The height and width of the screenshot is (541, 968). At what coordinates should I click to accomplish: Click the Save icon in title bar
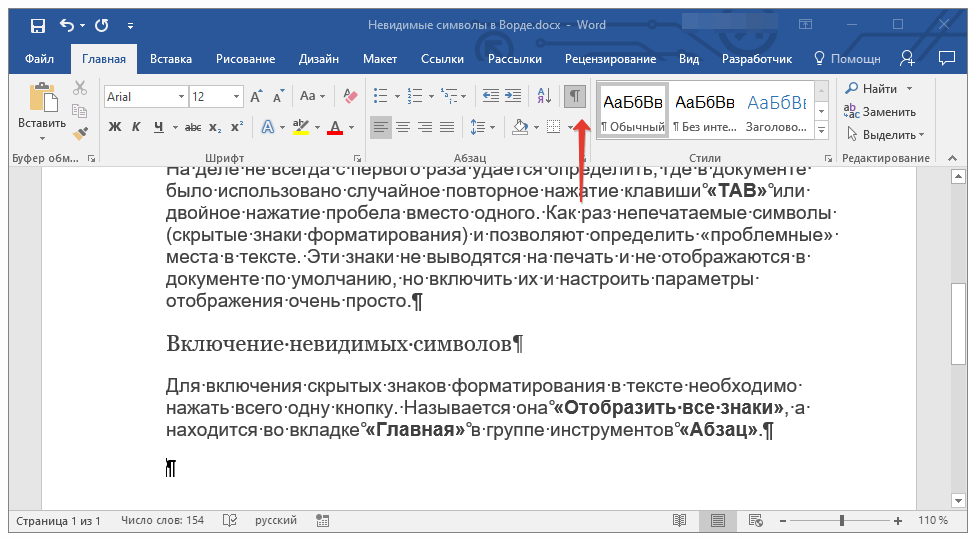click(x=37, y=25)
